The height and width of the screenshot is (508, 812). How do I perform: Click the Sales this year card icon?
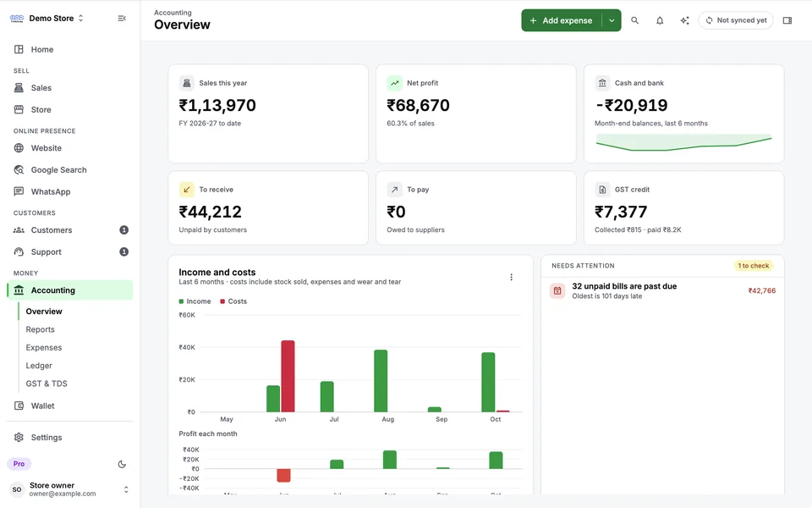click(186, 83)
